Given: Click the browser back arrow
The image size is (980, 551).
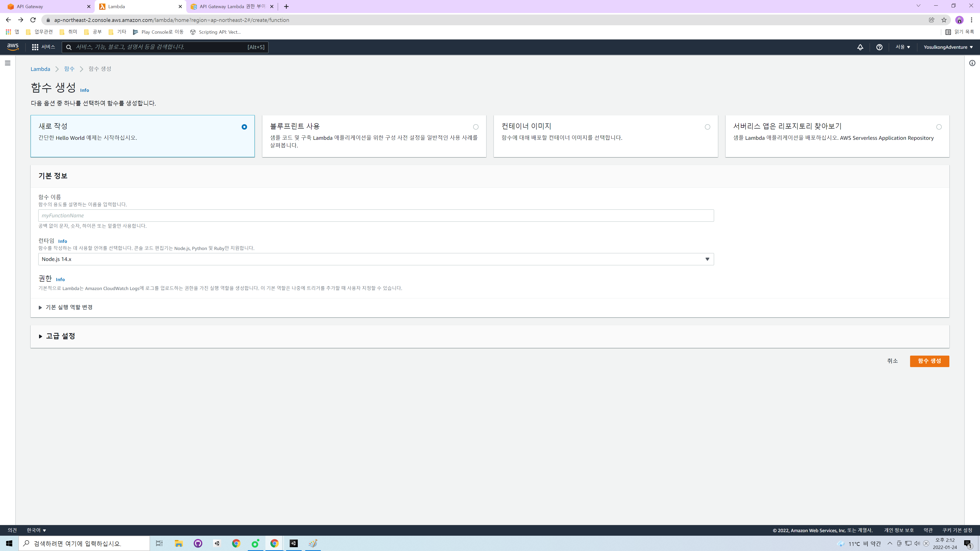Looking at the screenshot, I should [x=8, y=20].
